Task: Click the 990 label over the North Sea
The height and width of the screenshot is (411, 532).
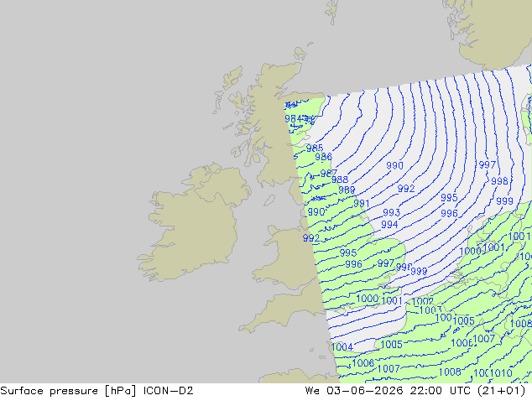Action: click(x=395, y=165)
